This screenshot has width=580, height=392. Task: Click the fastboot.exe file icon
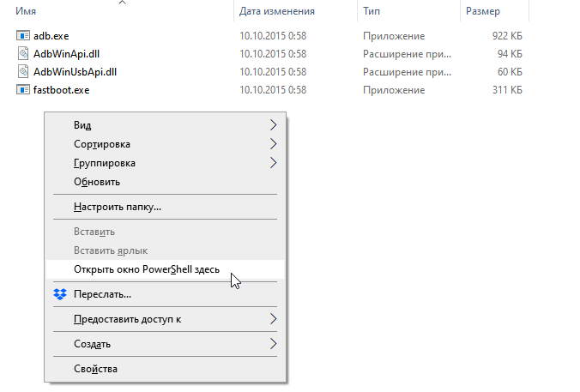tap(23, 89)
